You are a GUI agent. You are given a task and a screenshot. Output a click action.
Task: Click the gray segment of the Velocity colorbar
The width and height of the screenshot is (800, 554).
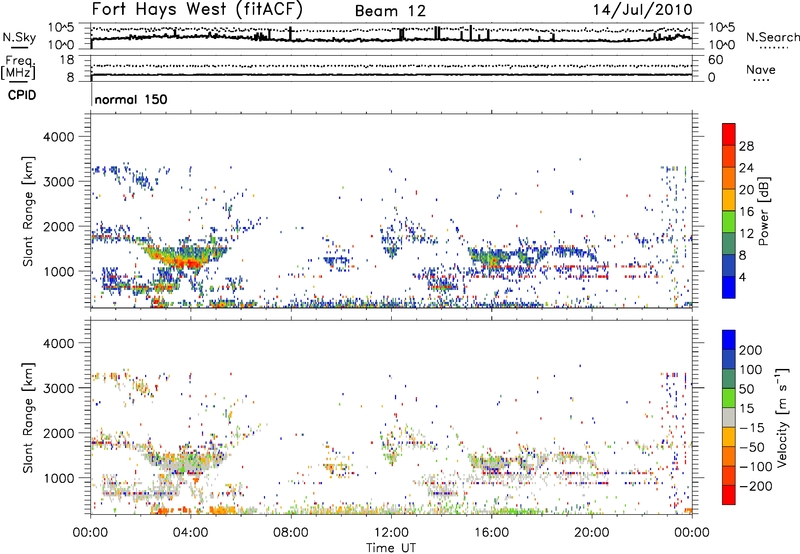(729, 417)
